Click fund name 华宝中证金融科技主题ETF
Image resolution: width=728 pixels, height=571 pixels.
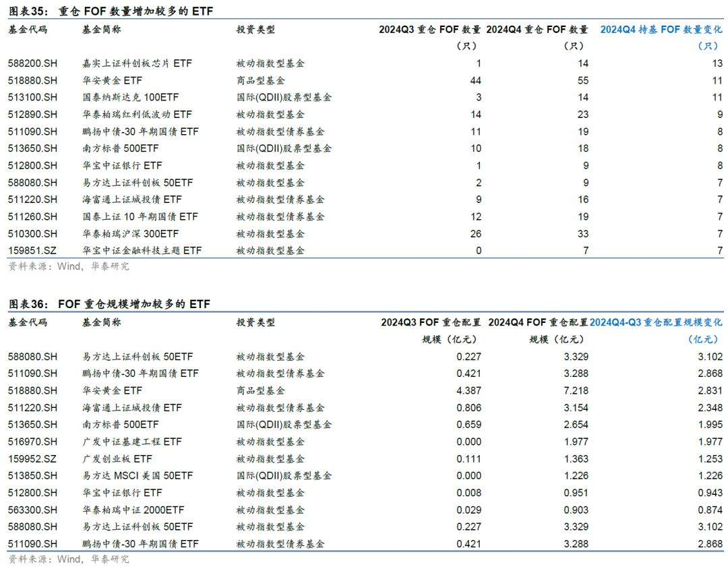(x=142, y=251)
